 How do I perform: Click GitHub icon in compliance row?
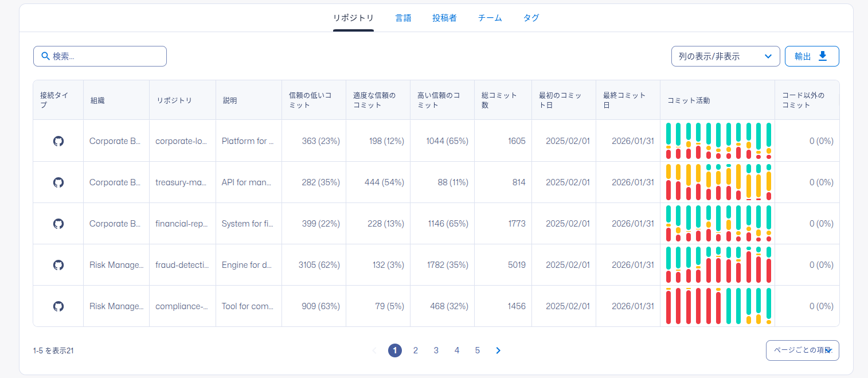(58, 306)
